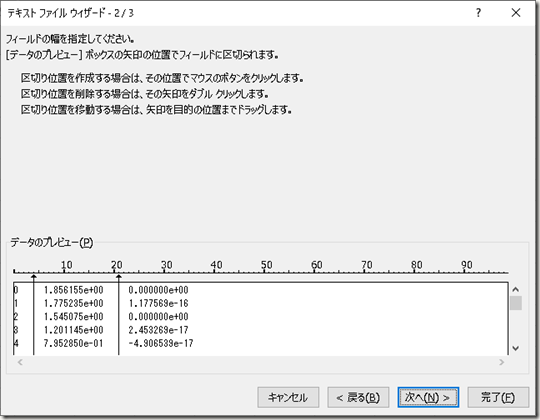Click the horizontal scroll right arrow
Screen dimensions: 540x420
click(501, 362)
